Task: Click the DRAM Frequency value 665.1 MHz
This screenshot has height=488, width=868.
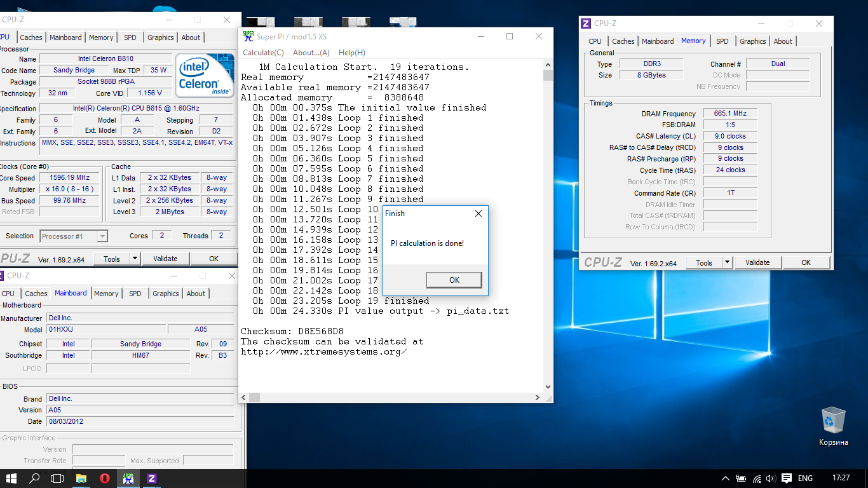Action: 730,114
